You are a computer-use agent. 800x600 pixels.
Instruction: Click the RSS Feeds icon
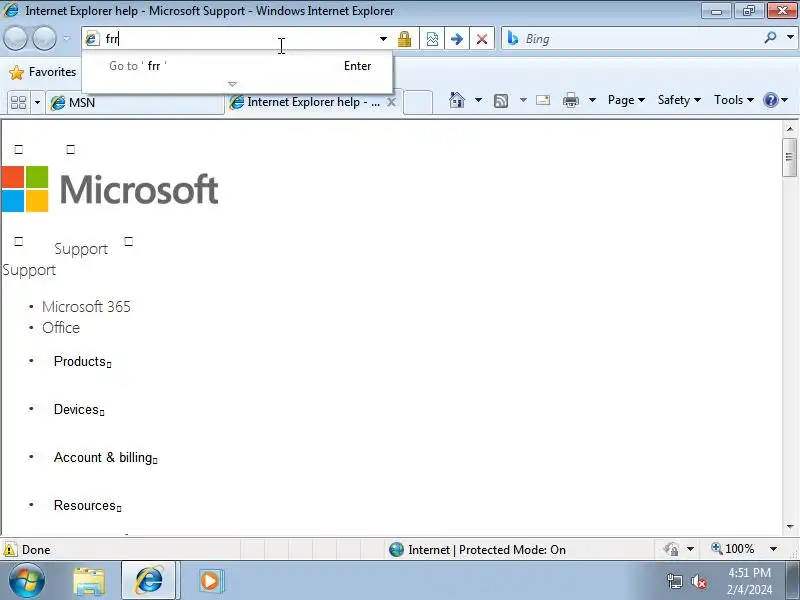point(501,101)
